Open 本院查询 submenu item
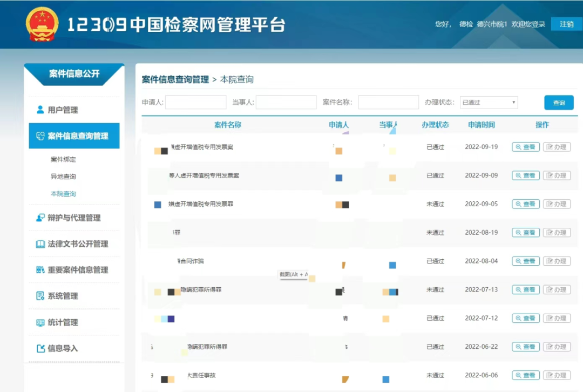The height and width of the screenshot is (392, 583). 63,194
